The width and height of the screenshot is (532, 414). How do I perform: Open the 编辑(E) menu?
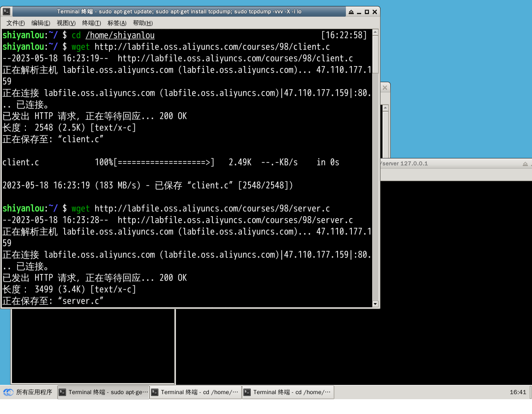(x=41, y=23)
